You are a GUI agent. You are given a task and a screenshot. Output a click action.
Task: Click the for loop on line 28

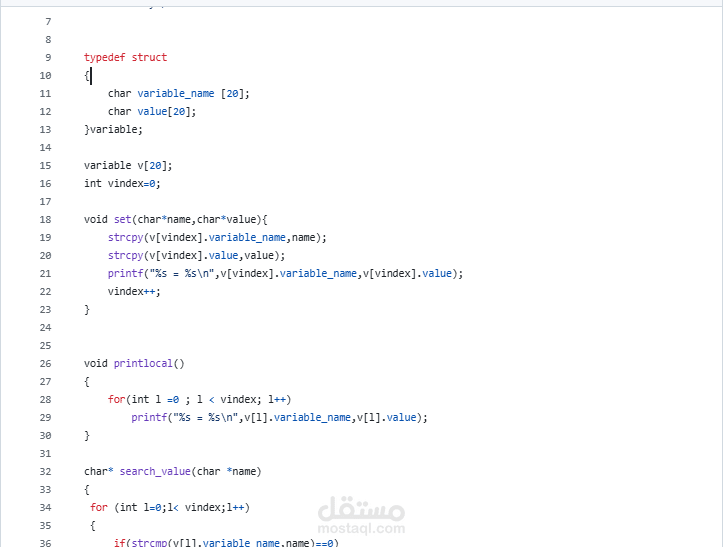point(199,400)
